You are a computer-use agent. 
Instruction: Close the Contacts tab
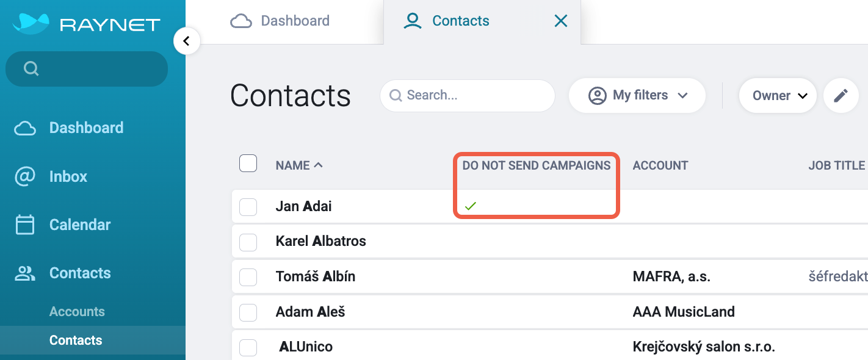pos(560,21)
